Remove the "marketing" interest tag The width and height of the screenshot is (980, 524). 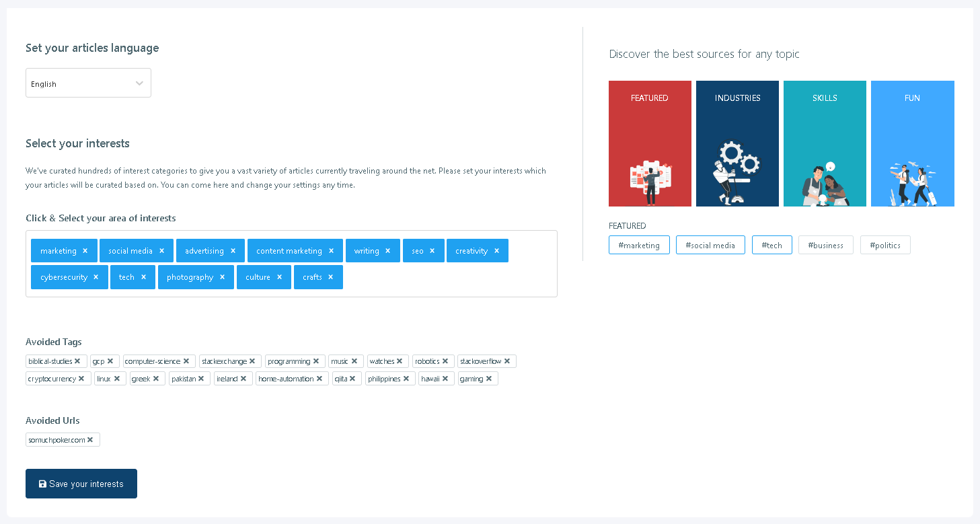85,250
